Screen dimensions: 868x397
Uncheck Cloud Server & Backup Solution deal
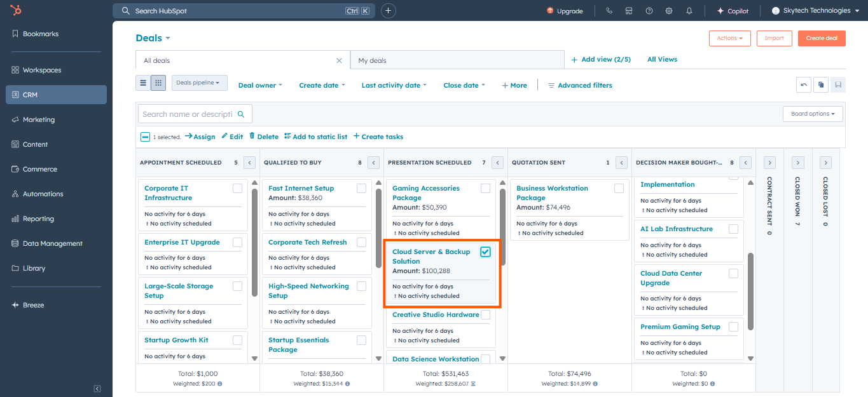pos(485,252)
